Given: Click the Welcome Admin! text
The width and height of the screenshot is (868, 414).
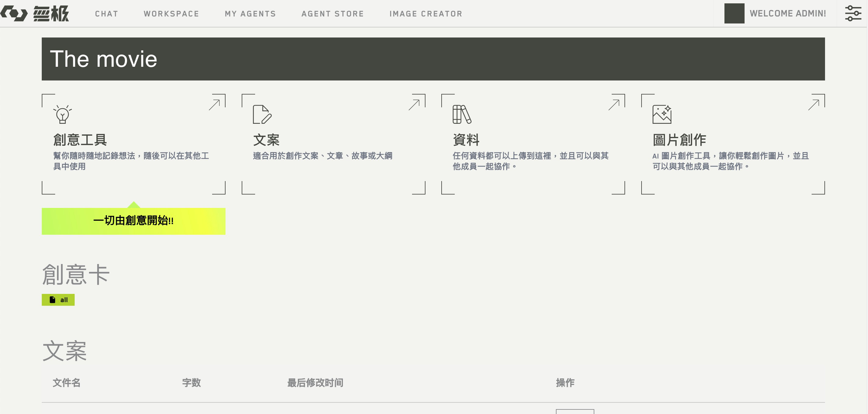Looking at the screenshot, I should click(x=788, y=13).
